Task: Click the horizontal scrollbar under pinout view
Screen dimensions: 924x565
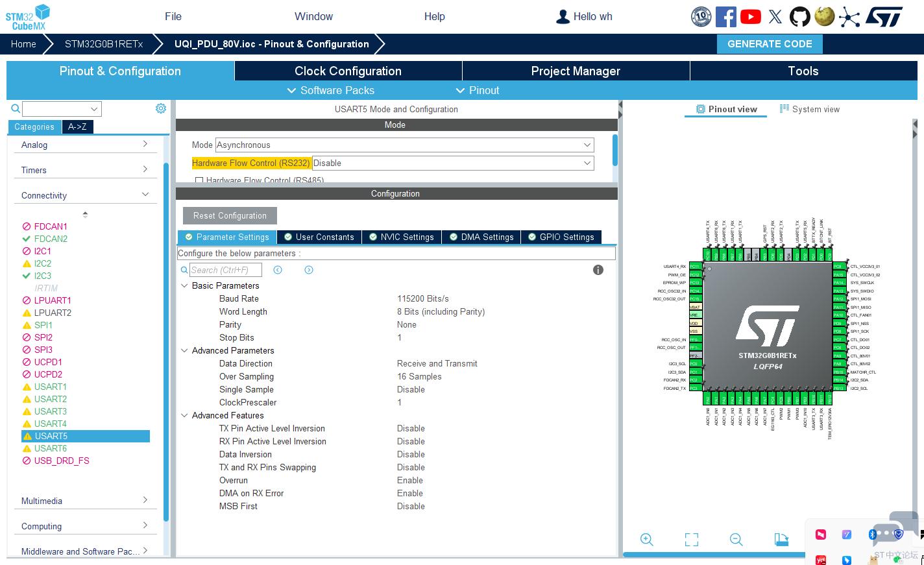Action: click(x=714, y=555)
